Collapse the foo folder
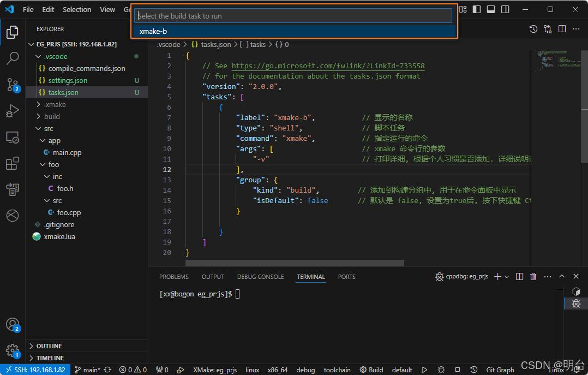This screenshot has height=375, width=588. pos(43,164)
